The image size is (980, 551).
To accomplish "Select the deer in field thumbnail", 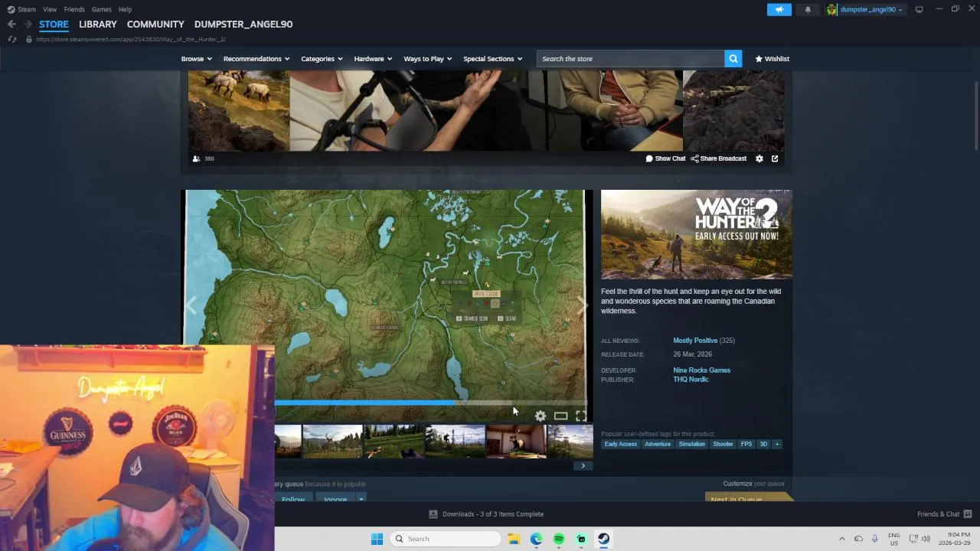I will 332,442.
